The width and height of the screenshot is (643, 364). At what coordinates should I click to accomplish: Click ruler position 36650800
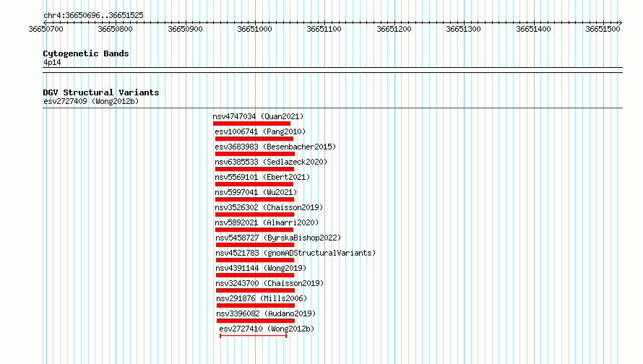pos(115,29)
